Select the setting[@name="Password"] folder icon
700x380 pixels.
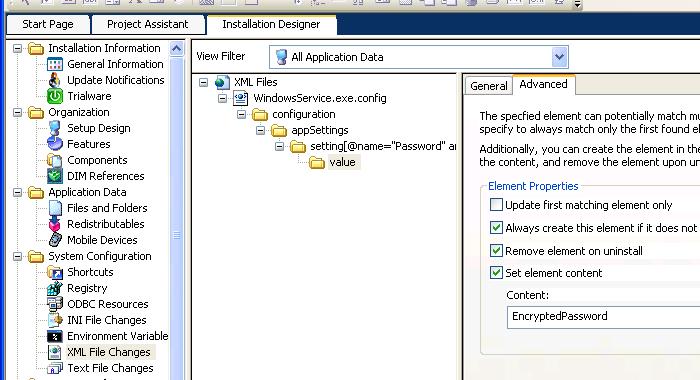[x=298, y=146]
